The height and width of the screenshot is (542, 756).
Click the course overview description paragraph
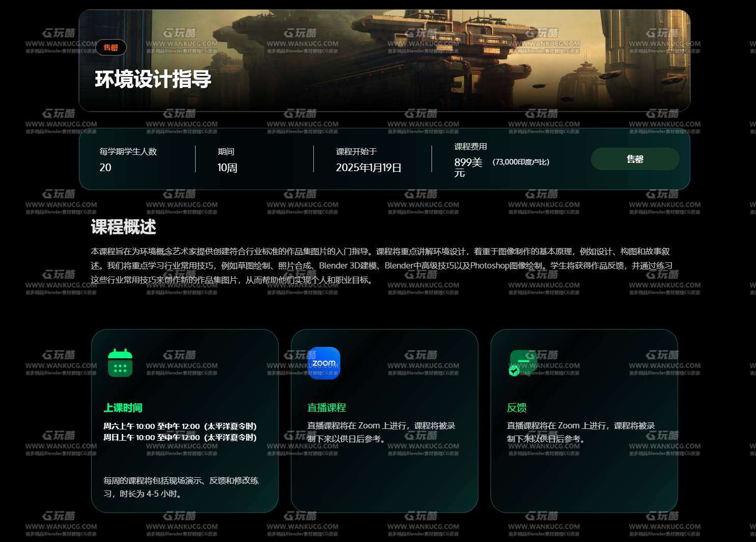[x=382, y=265]
